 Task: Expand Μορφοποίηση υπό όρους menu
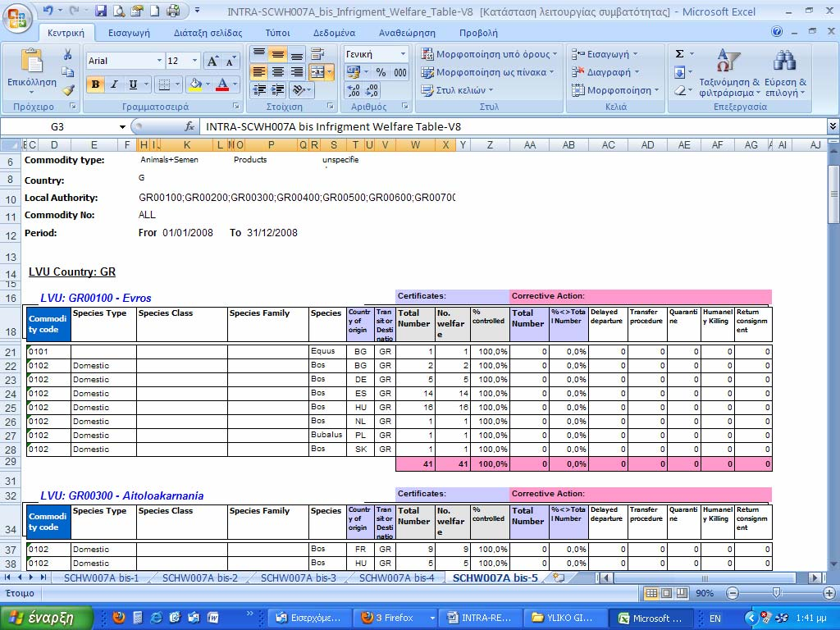click(489, 54)
